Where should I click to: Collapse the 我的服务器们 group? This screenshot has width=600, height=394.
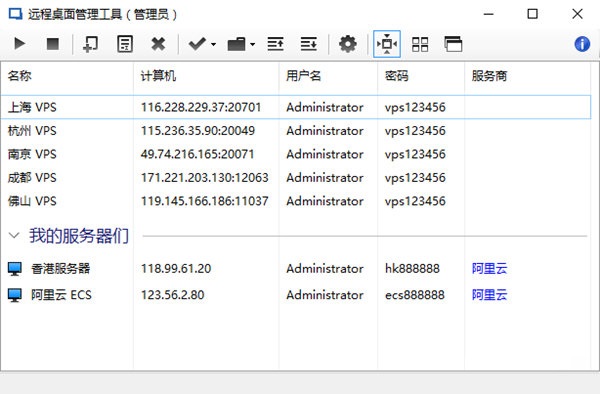coord(14,235)
